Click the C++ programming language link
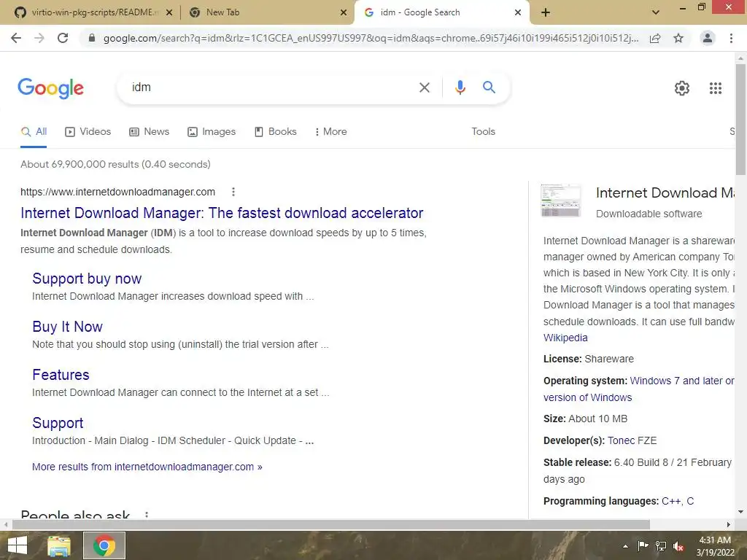The height and width of the screenshot is (560, 747). click(671, 501)
